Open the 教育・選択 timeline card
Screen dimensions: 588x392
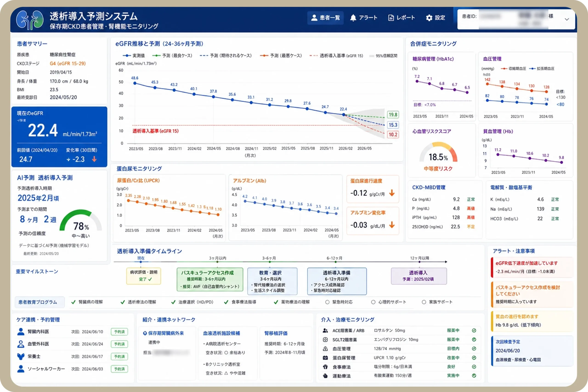click(272, 281)
